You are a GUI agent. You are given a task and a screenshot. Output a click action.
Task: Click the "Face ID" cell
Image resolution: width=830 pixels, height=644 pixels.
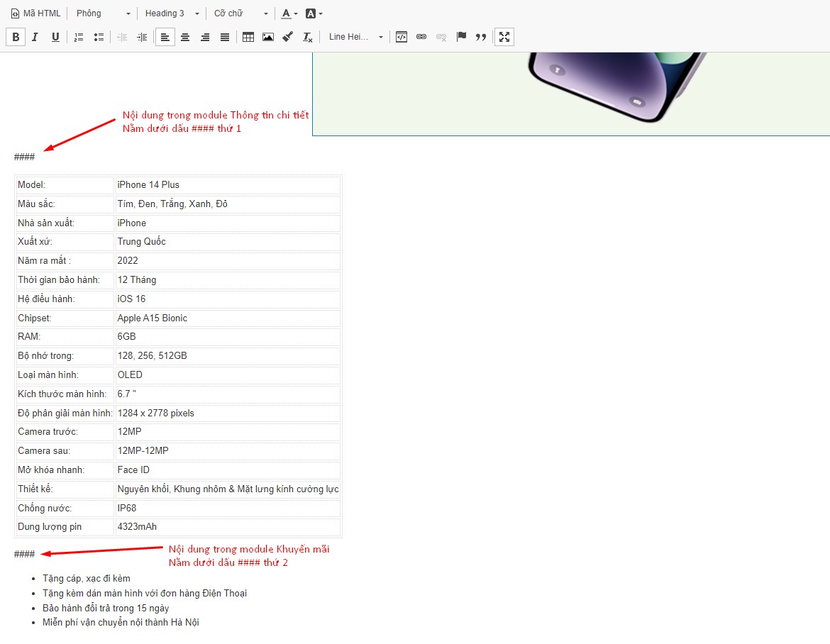(228, 470)
